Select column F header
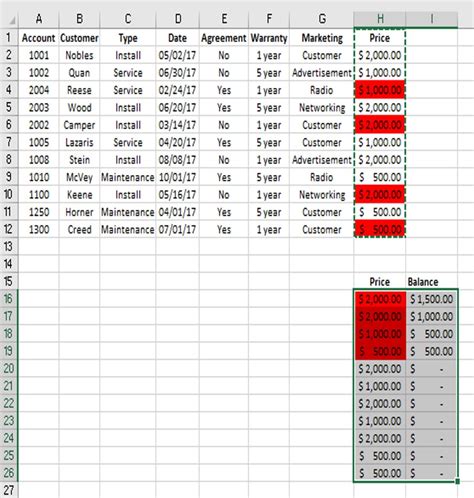474x498 pixels. [x=269, y=19]
